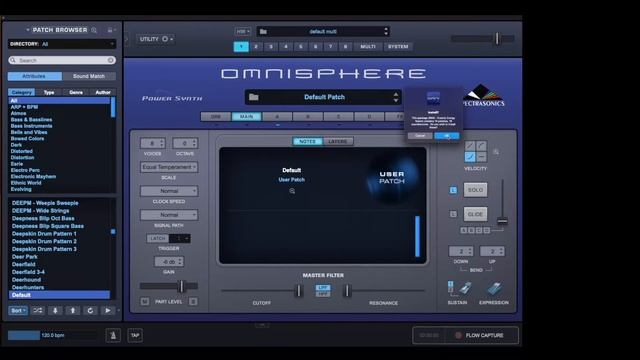Click the Flow Capture record dot

pyautogui.click(x=458, y=335)
